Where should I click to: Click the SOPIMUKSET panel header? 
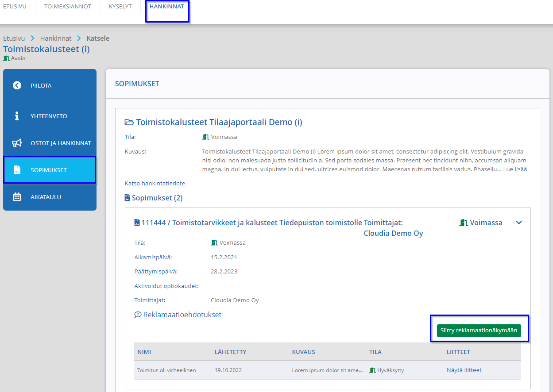(137, 84)
